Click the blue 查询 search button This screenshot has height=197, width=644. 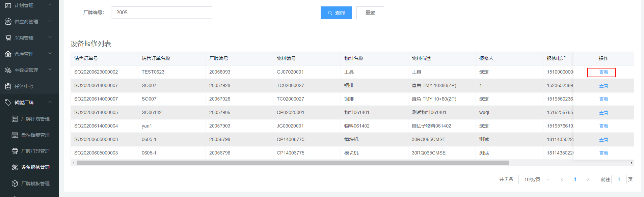coord(336,13)
